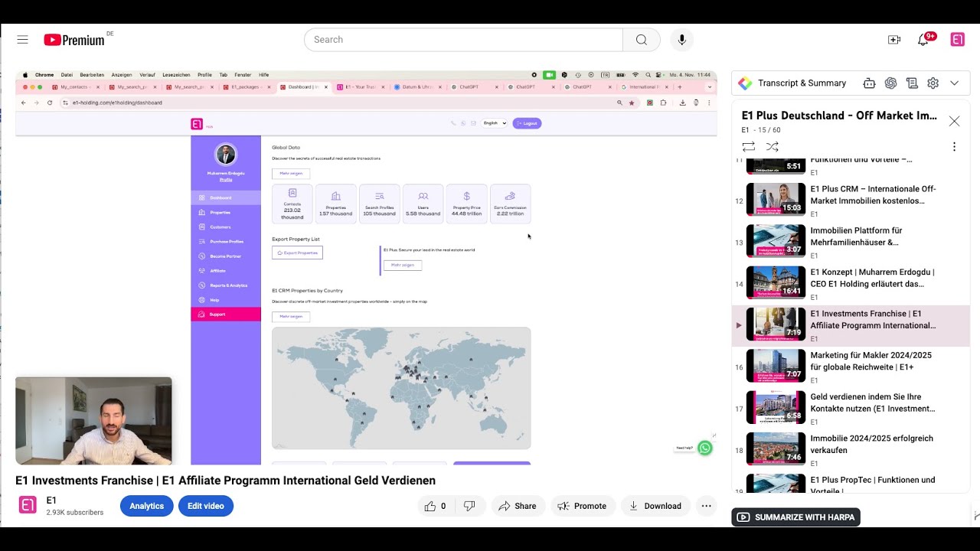Click the Promote button
The width and height of the screenshot is (980, 551).
(x=583, y=506)
